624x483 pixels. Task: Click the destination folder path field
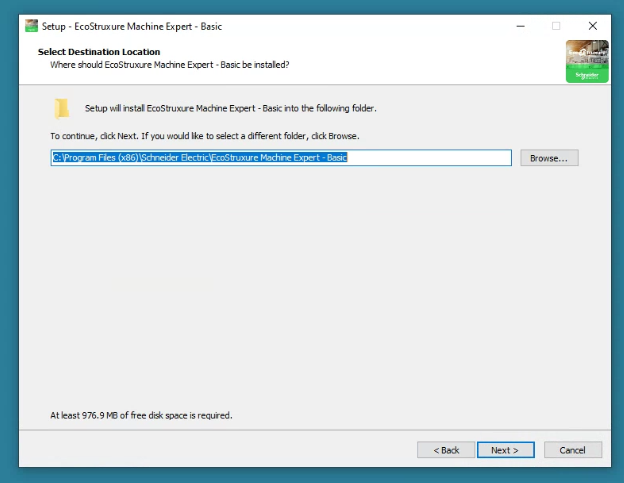point(281,158)
